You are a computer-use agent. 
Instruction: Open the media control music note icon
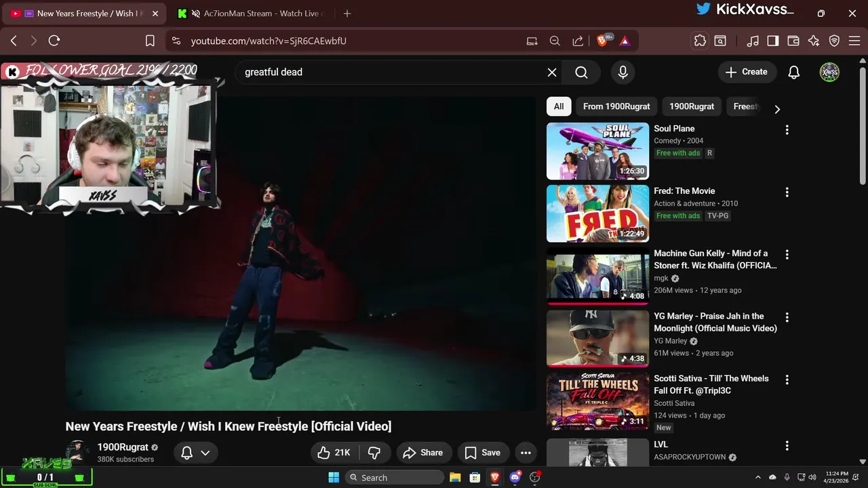[x=753, y=41]
